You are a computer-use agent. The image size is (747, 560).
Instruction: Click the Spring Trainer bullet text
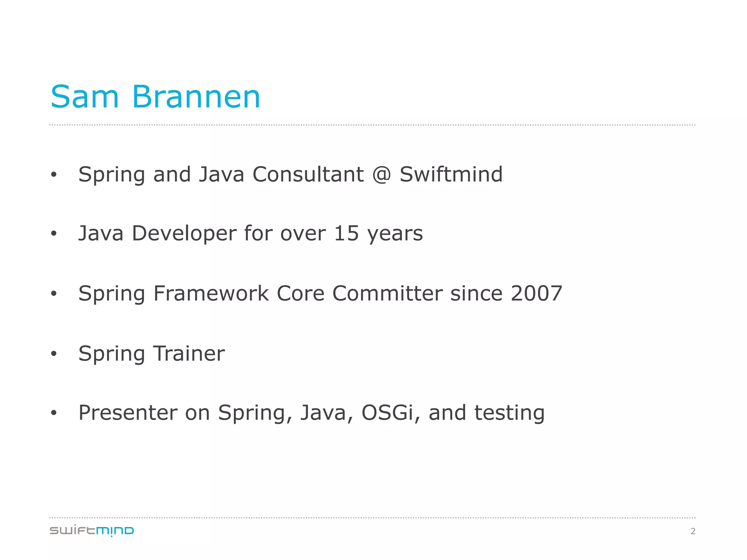tap(151, 354)
